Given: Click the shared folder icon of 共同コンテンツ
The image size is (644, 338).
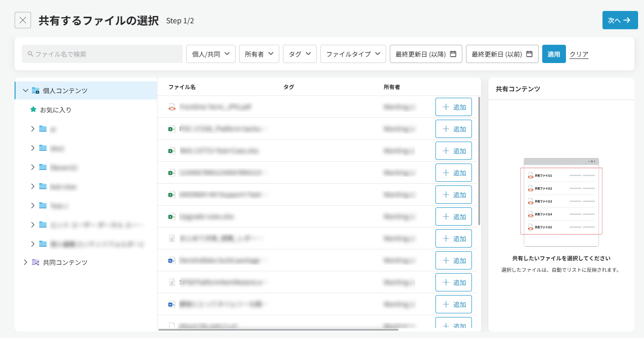Looking at the screenshot, I should click(x=36, y=262).
